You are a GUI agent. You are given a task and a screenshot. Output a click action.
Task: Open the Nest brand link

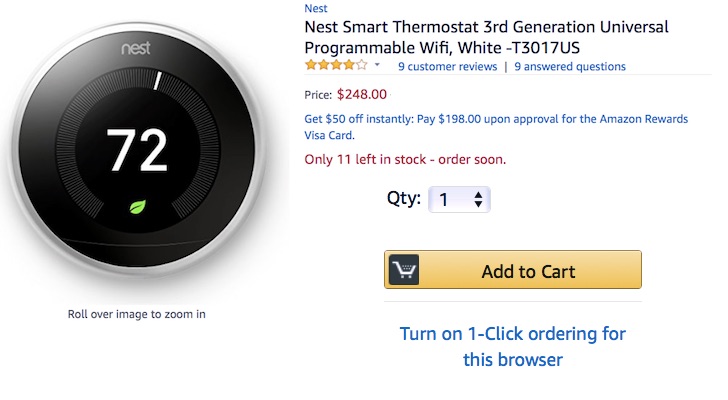point(316,9)
